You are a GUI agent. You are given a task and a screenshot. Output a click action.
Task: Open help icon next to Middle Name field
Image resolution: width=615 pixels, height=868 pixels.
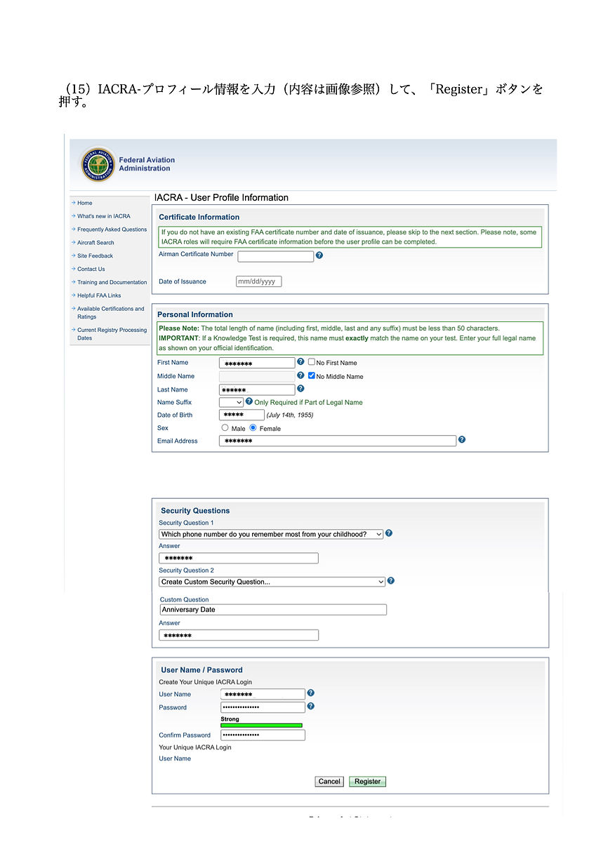(x=300, y=375)
